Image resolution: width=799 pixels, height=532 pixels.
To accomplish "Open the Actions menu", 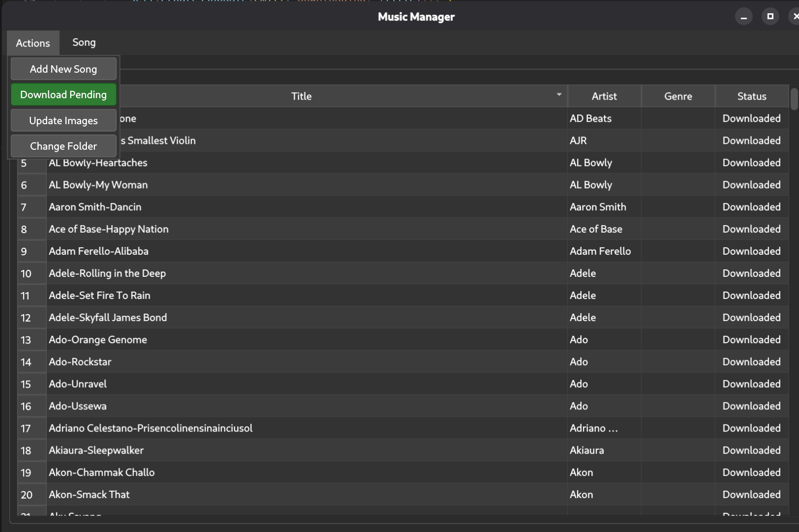I will [x=33, y=43].
